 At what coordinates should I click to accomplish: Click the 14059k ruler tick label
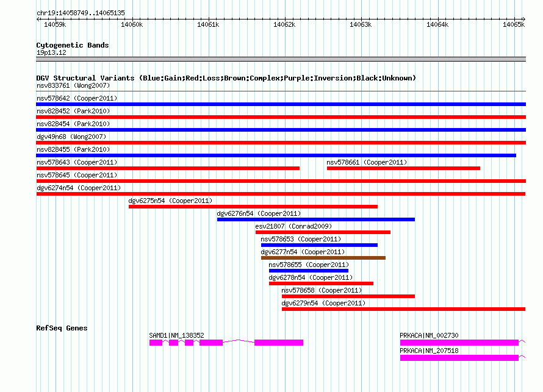pos(55,24)
